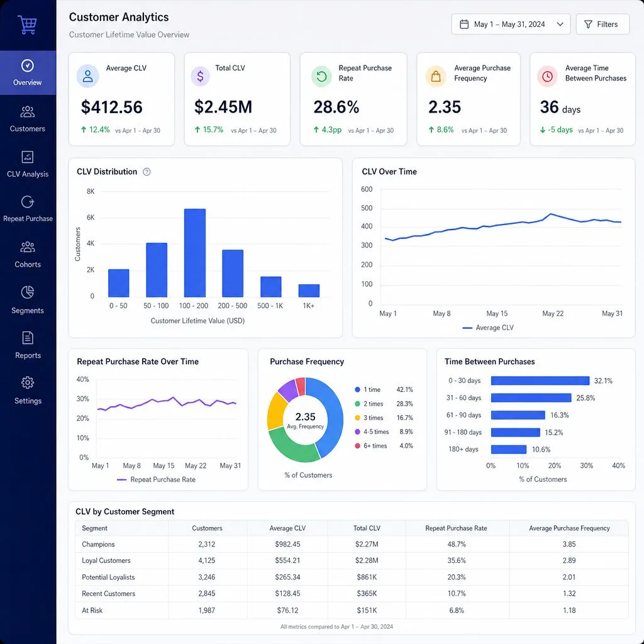Click the calendar icon in date picker

(464, 25)
